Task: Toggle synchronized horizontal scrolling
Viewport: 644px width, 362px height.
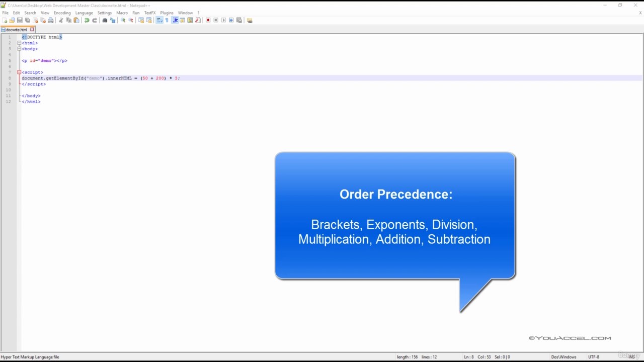Action: point(148,20)
